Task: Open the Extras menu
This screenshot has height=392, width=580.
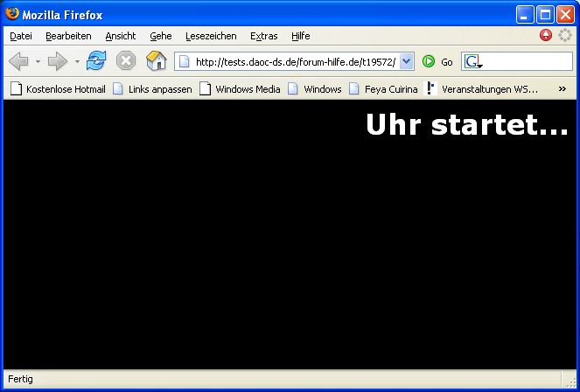Action: (263, 36)
